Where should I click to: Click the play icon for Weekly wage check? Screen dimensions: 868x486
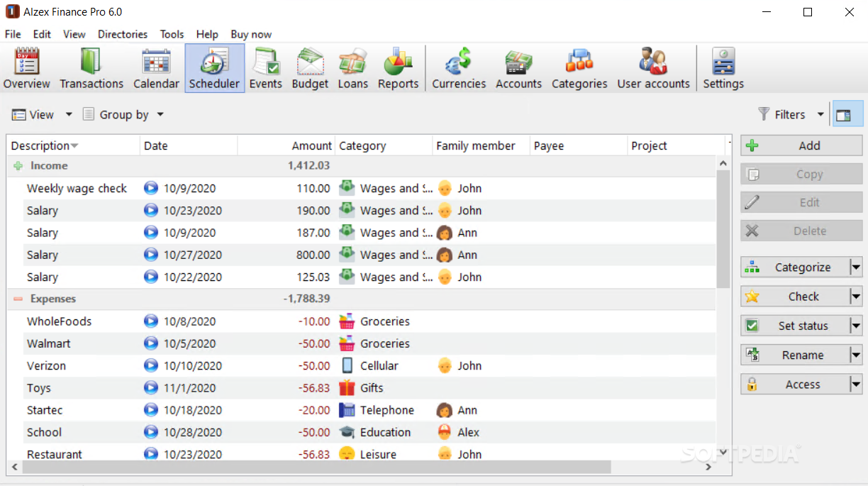(151, 188)
